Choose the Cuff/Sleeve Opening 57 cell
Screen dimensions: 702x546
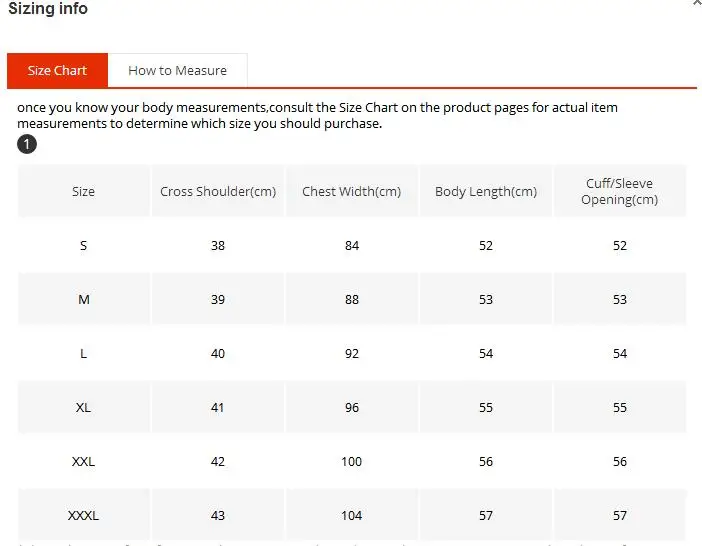[x=620, y=515]
